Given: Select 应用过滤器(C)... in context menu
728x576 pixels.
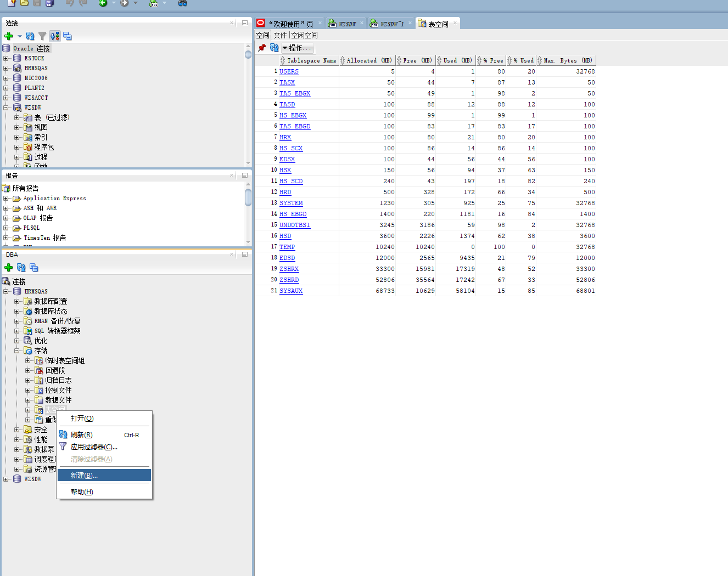Looking at the screenshot, I should click(x=94, y=447).
